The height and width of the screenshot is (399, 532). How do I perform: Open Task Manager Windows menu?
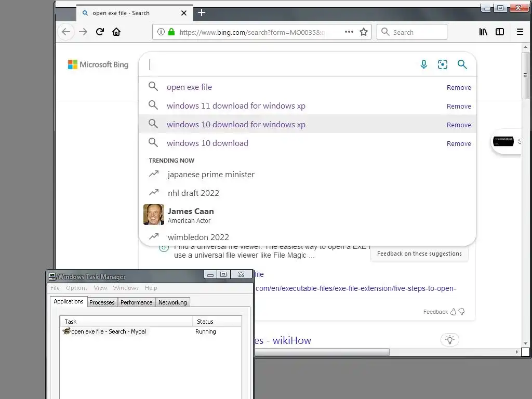pyautogui.click(x=126, y=288)
